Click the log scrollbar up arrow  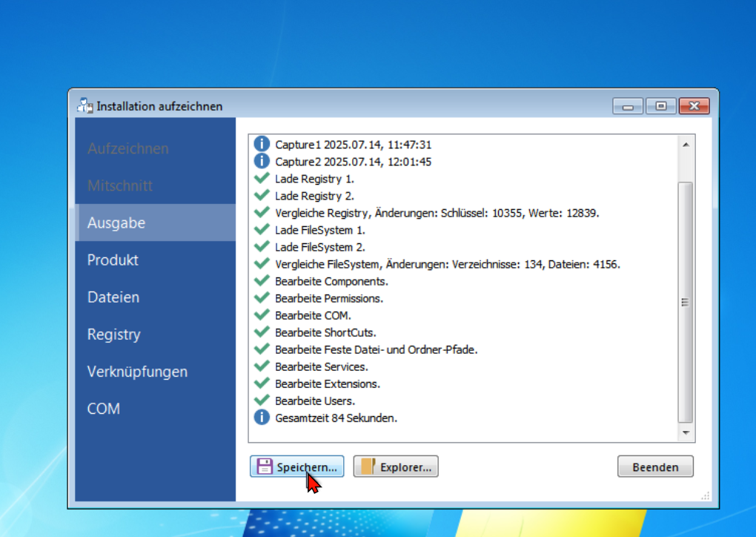(686, 144)
